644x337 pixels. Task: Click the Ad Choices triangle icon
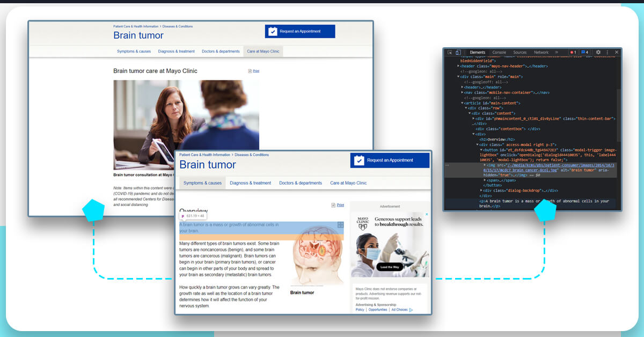[411, 310]
